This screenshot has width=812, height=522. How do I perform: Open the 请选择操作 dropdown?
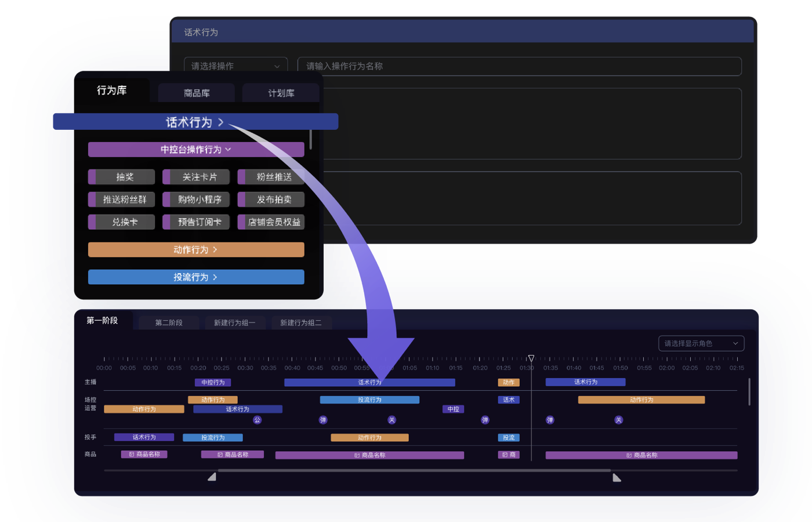(235, 66)
